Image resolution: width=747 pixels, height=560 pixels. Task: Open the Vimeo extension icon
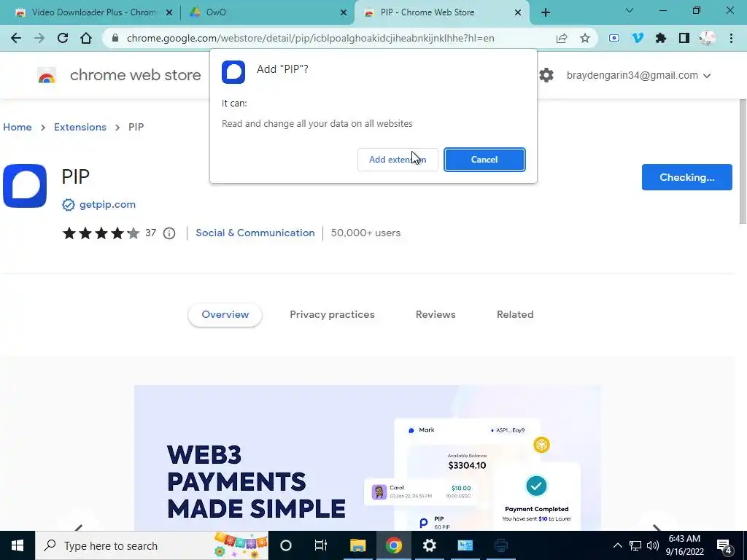point(638,38)
